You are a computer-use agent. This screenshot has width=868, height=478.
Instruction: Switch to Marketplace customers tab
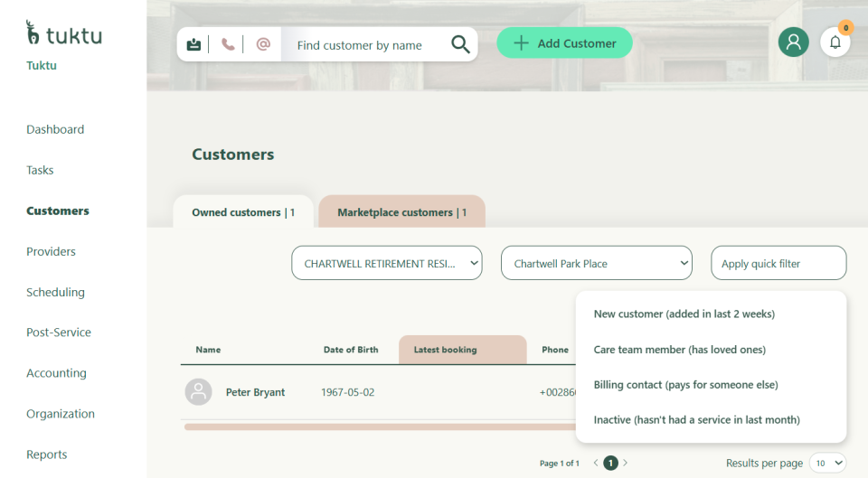point(401,212)
